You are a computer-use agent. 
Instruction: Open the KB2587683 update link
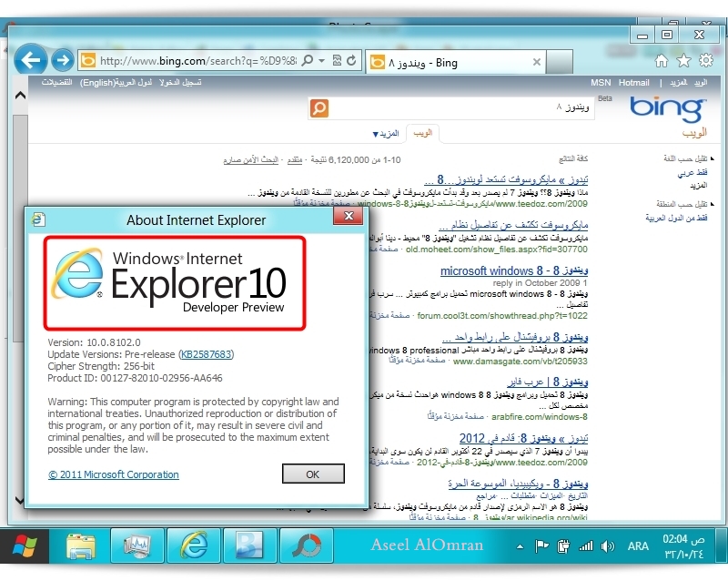[207, 354]
